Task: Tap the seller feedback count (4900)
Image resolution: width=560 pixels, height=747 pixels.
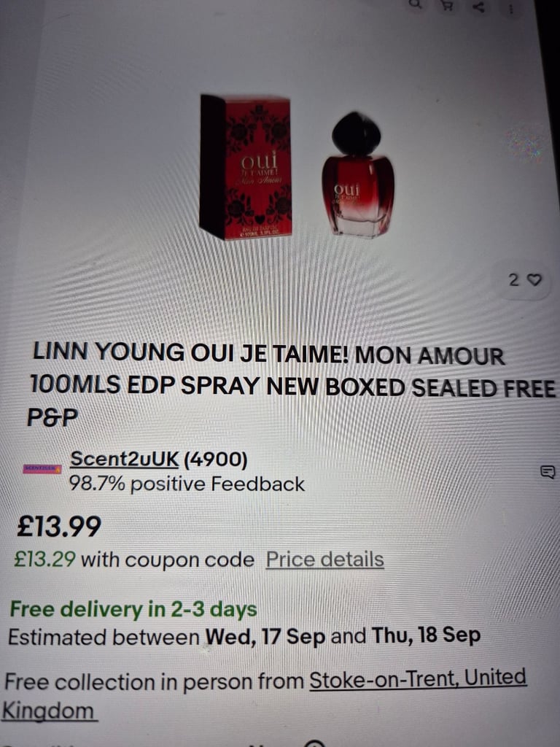Action: tap(215, 459)
